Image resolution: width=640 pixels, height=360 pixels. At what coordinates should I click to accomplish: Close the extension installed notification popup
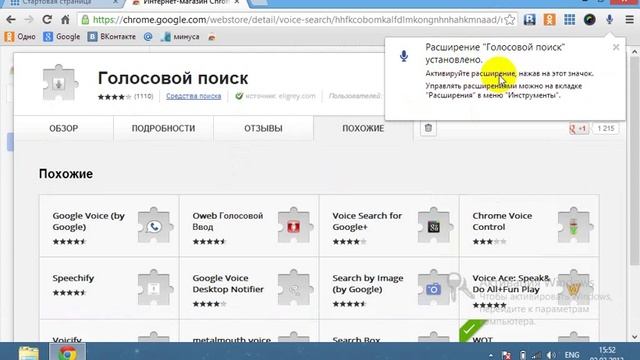(x=616, y=47)
